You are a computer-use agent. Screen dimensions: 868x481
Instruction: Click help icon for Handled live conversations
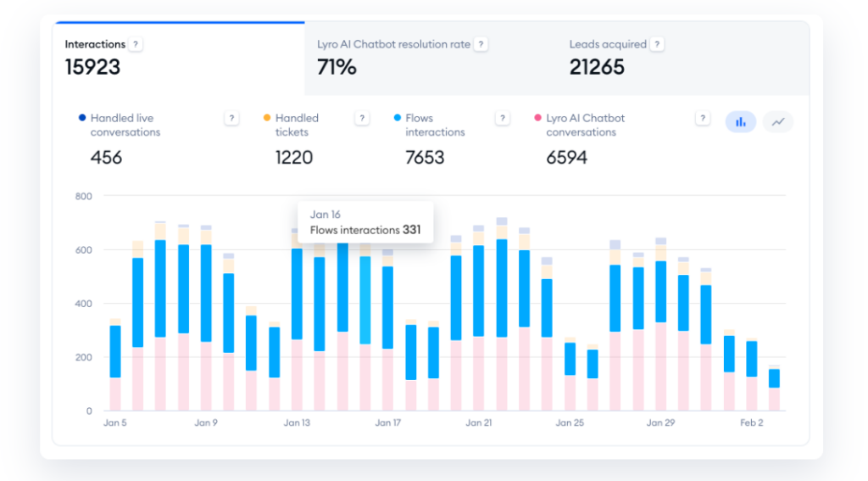coord(231,118)
